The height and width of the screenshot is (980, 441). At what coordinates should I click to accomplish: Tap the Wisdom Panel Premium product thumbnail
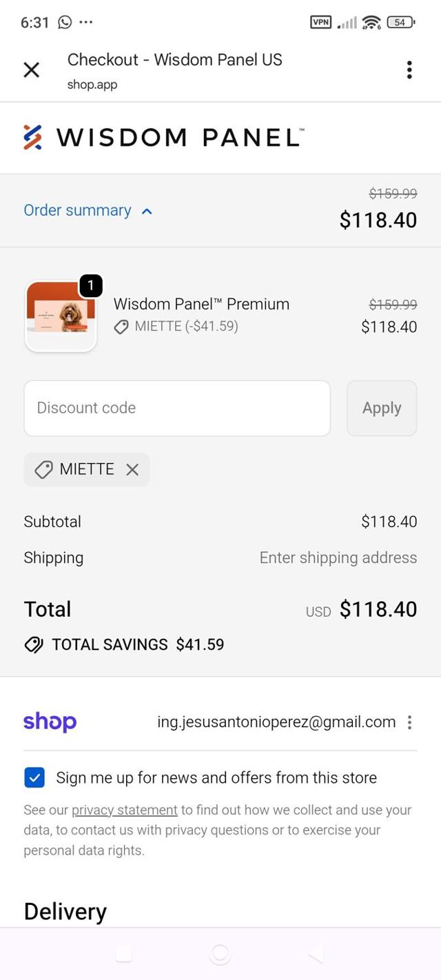61,317
